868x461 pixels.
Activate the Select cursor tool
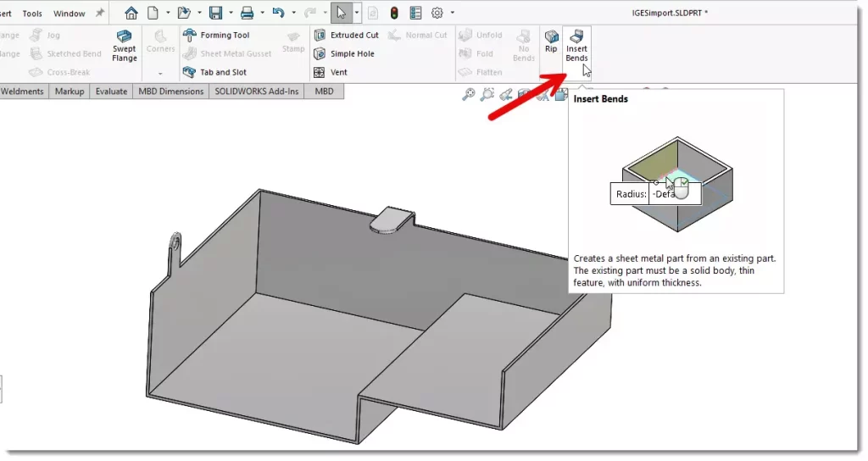point(341,13)
